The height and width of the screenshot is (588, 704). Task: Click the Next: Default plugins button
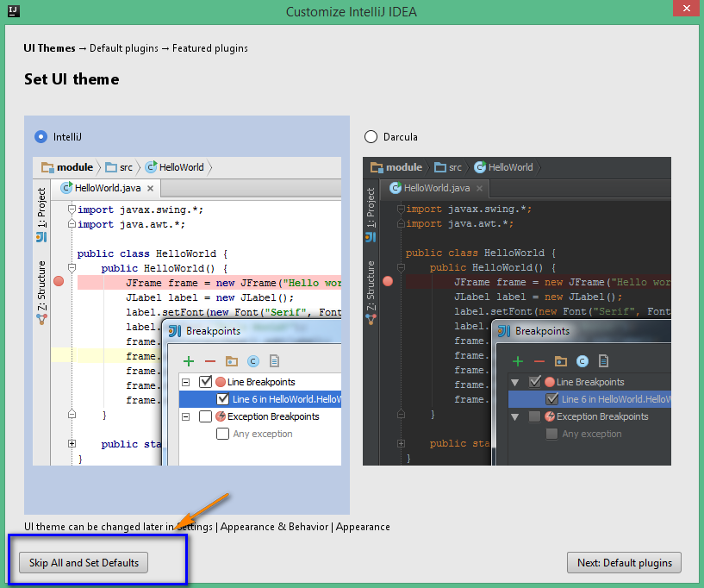pos(624,562)
